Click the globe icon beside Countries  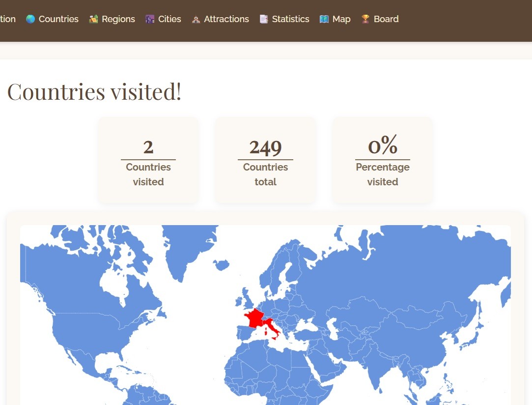click(30, 19)
